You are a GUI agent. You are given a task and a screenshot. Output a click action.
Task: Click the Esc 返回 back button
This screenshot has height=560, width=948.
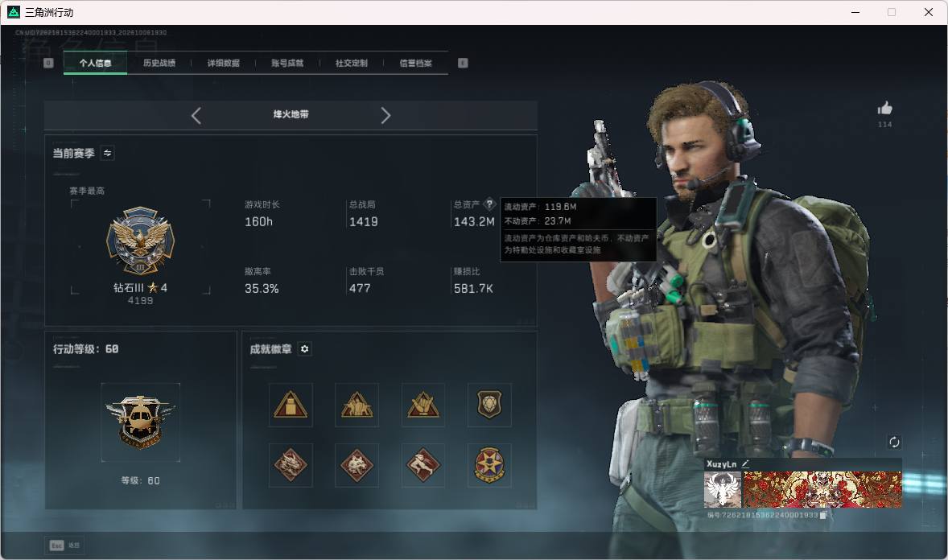[64, 546]
